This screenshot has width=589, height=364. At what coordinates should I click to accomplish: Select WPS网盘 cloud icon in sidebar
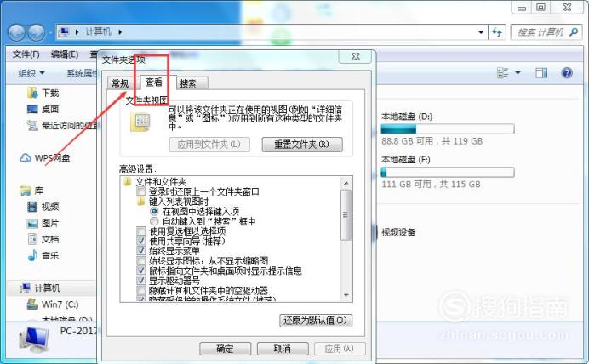[x=26, y=158]
